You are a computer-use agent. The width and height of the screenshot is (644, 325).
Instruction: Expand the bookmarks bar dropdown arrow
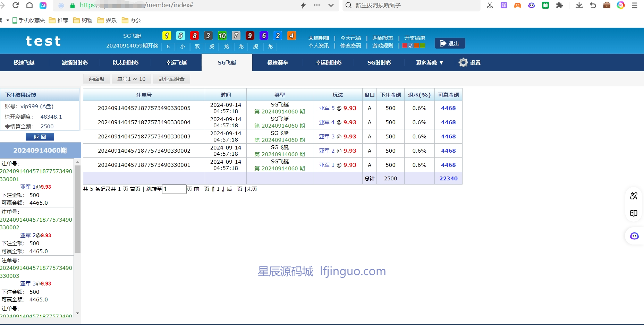click(x=8, y=20)
